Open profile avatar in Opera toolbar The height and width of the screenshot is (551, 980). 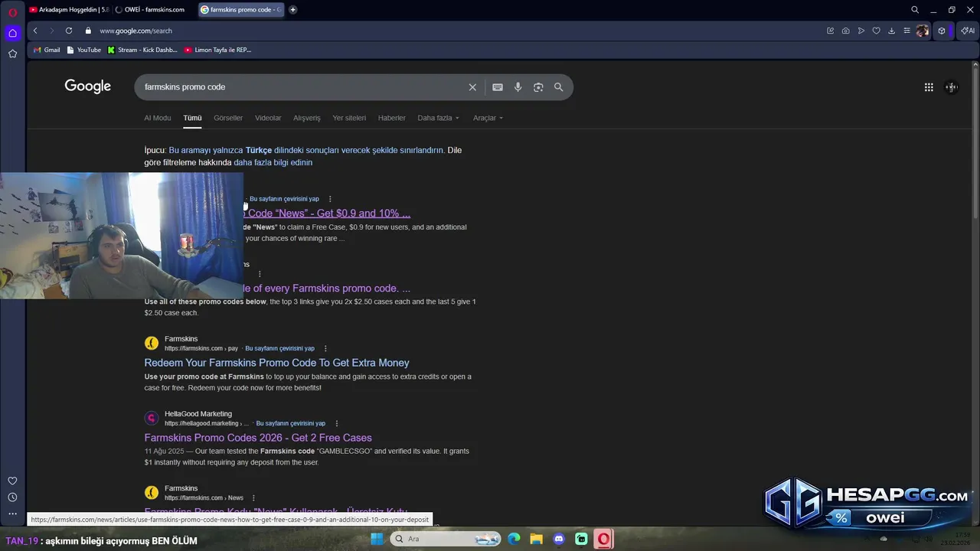(x=923, y=31)
